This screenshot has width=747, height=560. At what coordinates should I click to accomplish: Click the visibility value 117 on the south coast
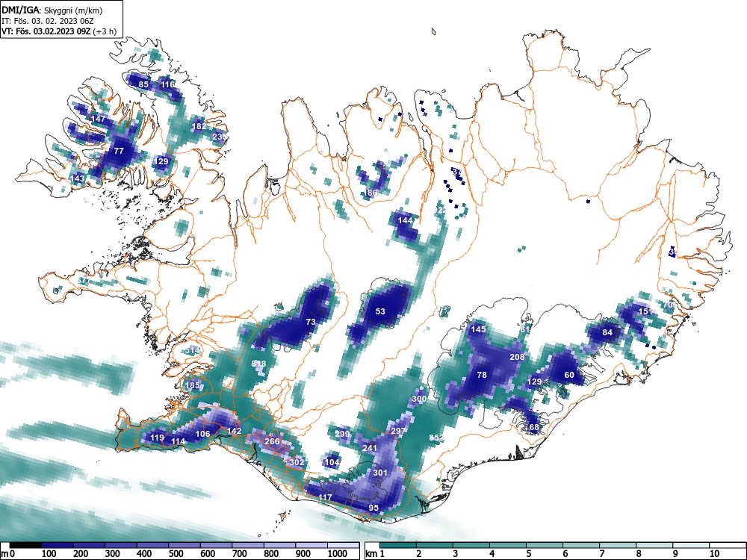click(325, 497)
